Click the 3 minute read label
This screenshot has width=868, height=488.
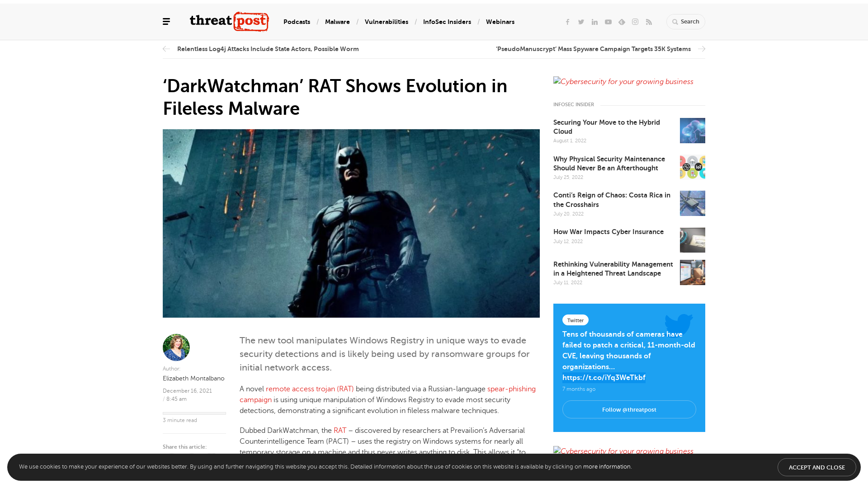pos(180,420)
